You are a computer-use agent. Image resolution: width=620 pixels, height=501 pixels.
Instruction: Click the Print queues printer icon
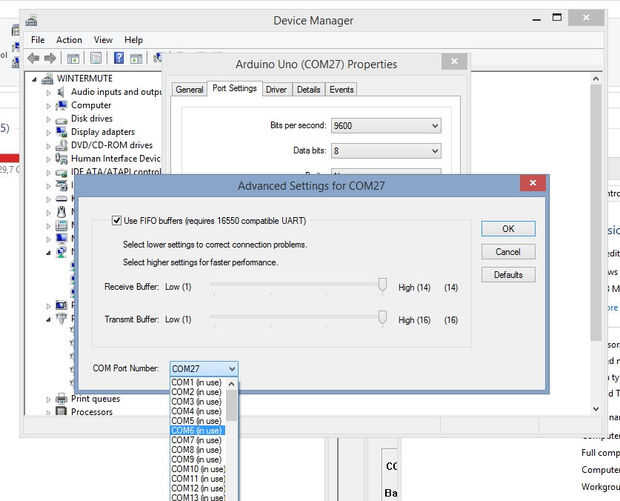[x=61, y=398]
